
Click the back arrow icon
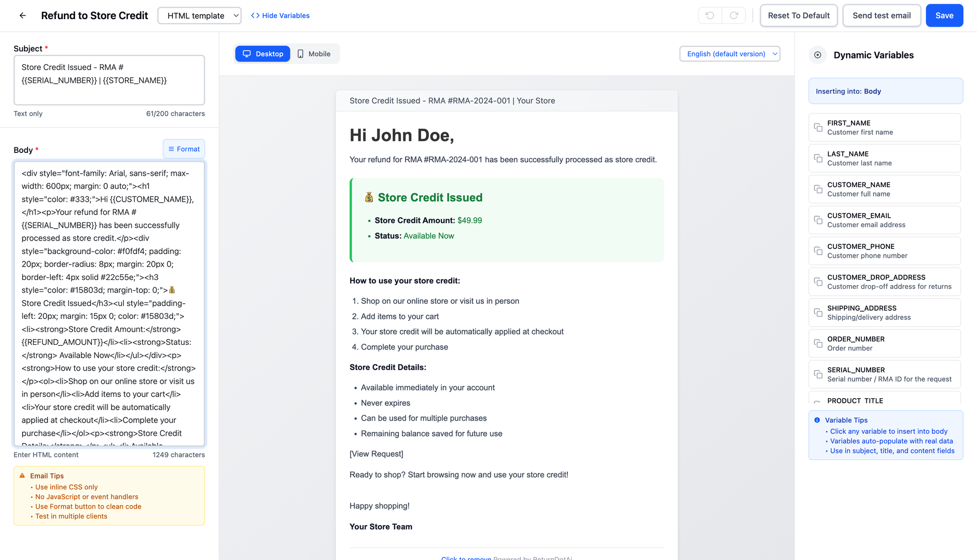coord(23,16)
